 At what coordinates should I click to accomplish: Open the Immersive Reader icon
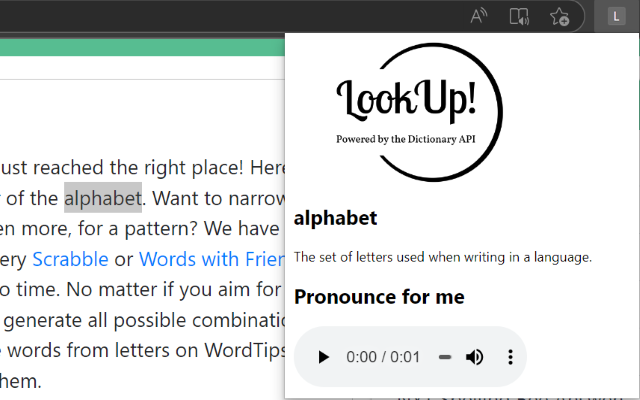(x=519, y=17)
